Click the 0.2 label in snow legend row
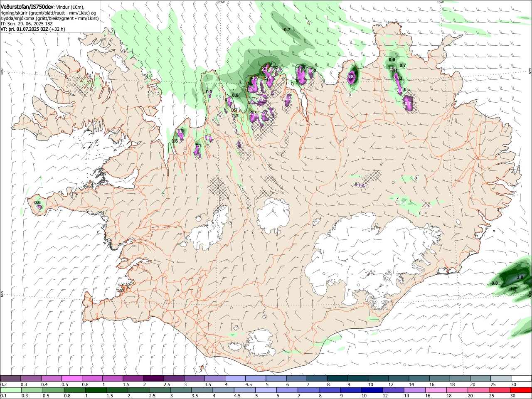 4,384
